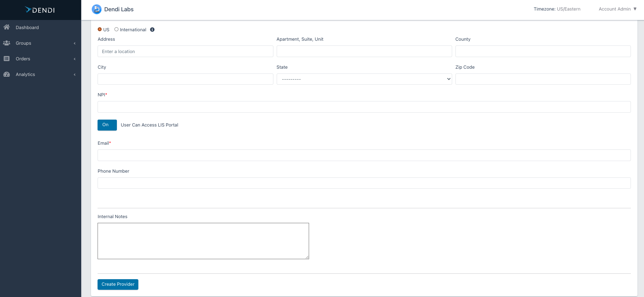Click the 'Phone Number' label
The image size is (644, 297).
pos(113,171)
